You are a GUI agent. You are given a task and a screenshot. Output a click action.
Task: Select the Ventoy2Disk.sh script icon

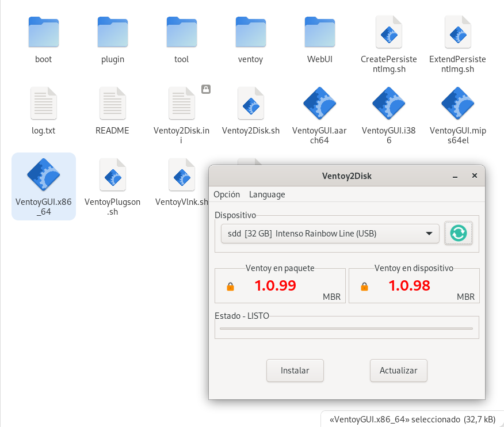251,103
